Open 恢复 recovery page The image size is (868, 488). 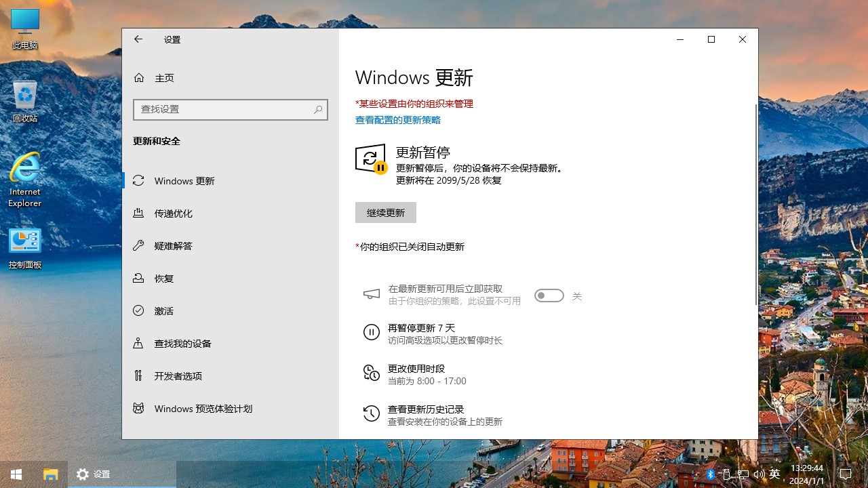[231, 279]
